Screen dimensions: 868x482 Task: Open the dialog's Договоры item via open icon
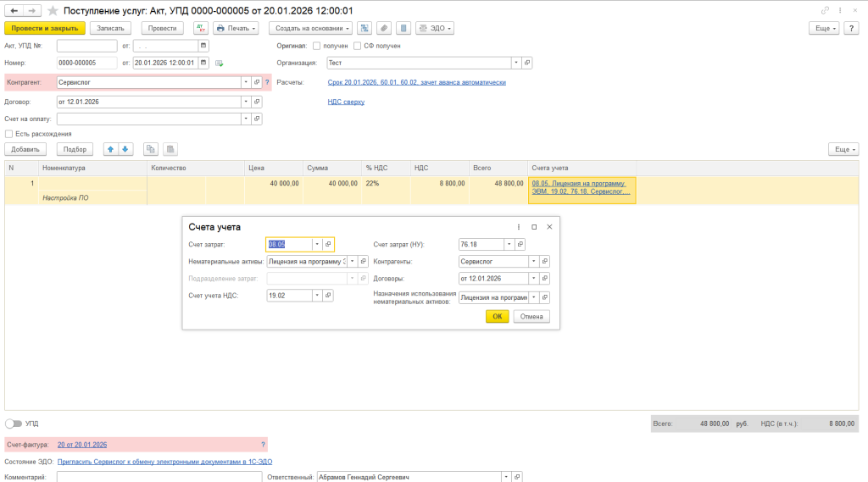(545, 279)
